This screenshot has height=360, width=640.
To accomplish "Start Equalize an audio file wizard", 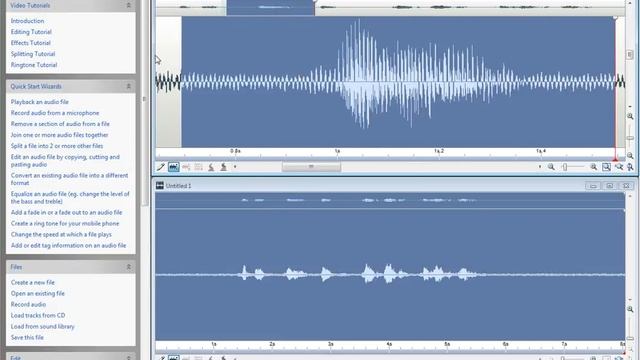I will (x=70, y=198).
